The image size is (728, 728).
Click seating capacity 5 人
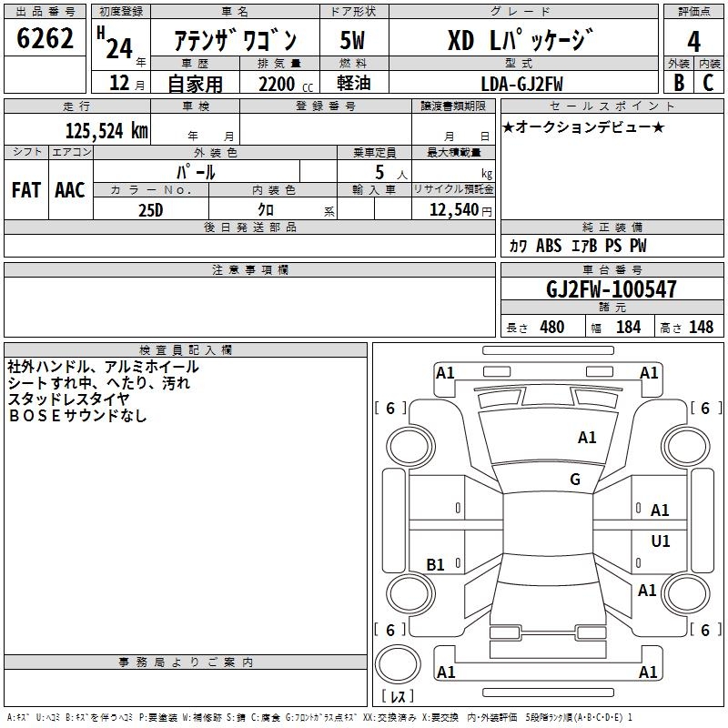390,172
